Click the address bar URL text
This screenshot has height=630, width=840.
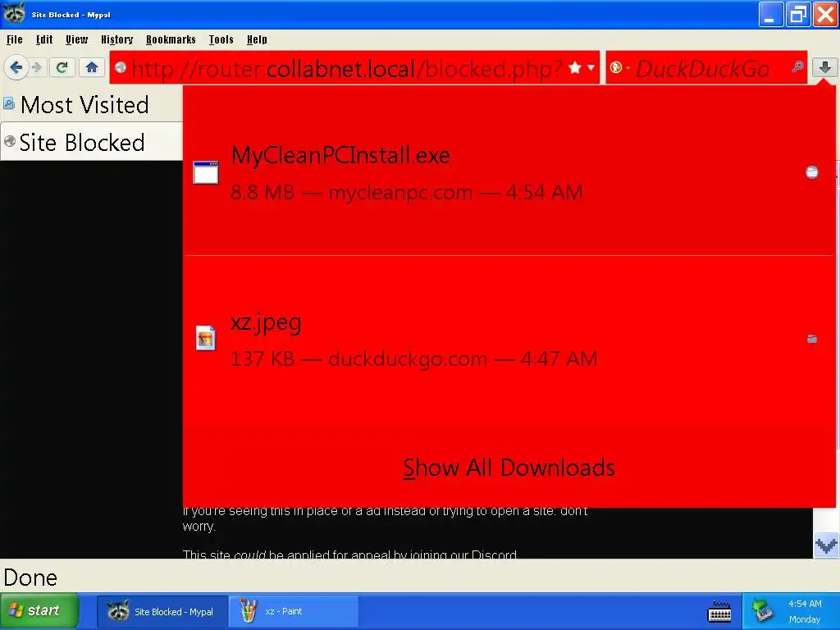346,69
